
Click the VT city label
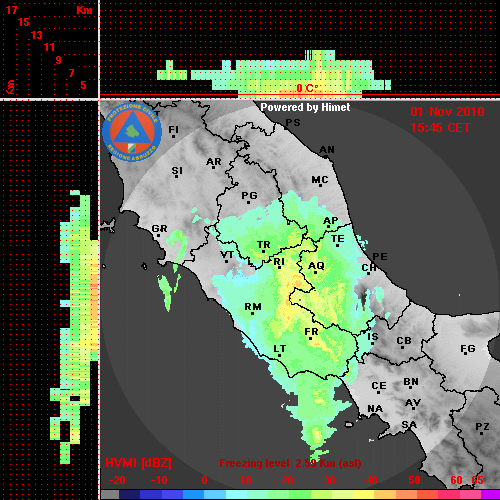point(227,255)
